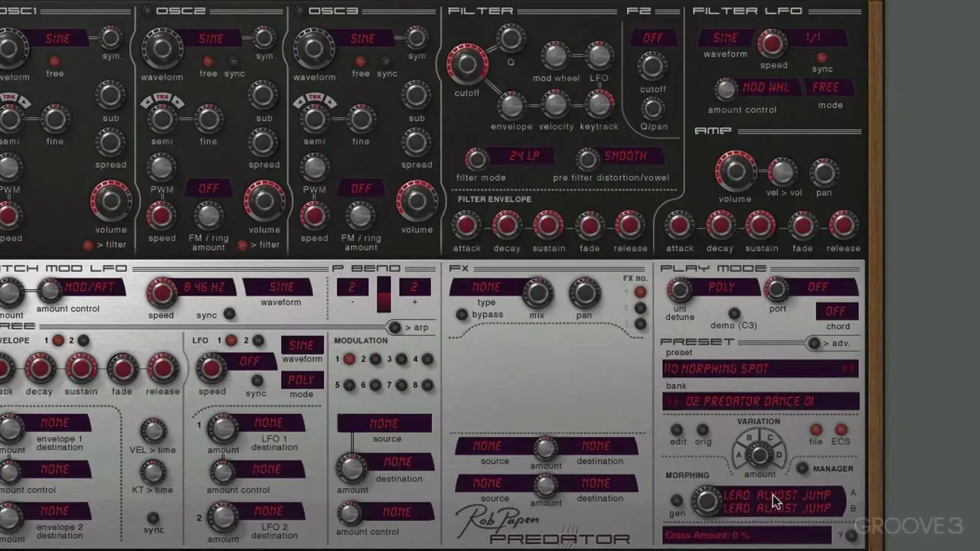Select modulation slot 4 LED
The width and height of the screenshot is (980, 551).
tap(427, 359)
